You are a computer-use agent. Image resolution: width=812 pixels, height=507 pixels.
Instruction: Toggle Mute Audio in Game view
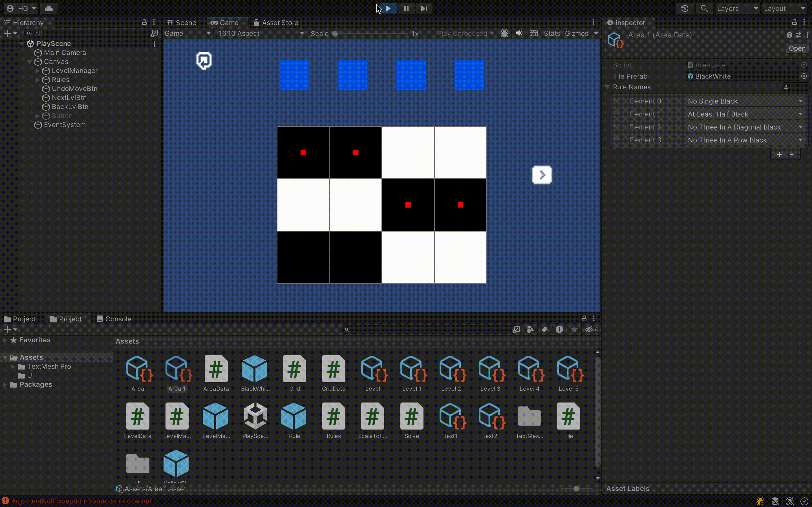coord(519,33)
